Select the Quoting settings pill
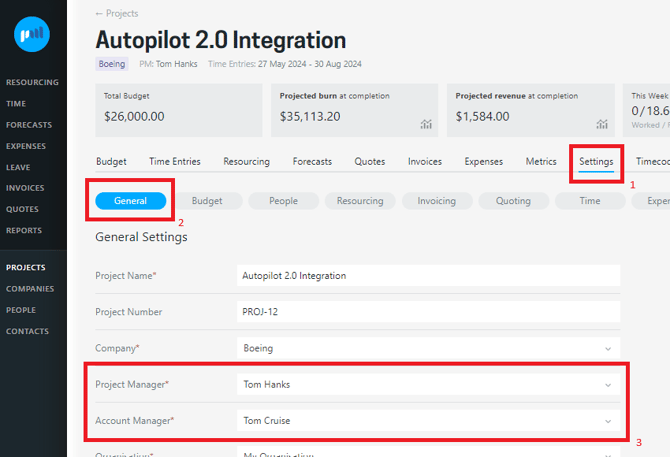670x457 pixels. tap(513, 201)
